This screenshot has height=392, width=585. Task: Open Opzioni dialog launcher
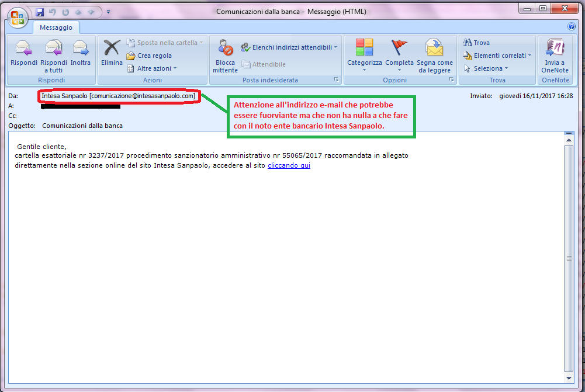[451, 80]
